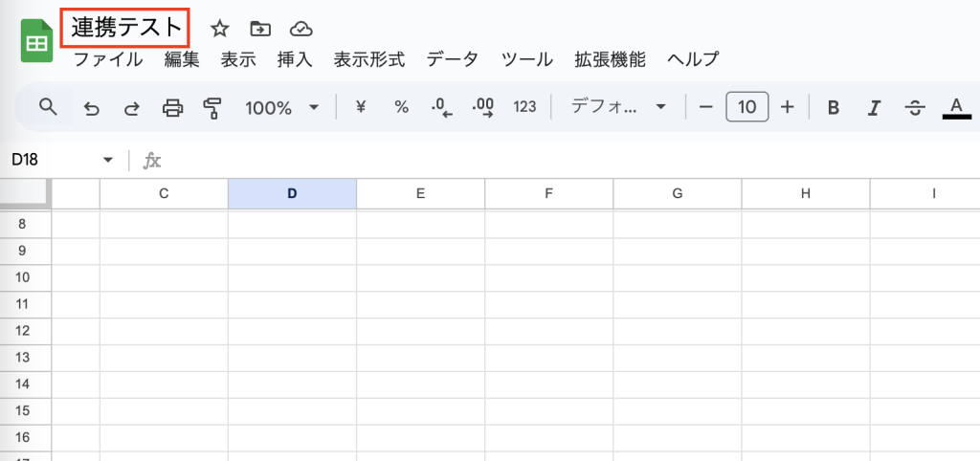Redo the last undone action

coord(132,108)
